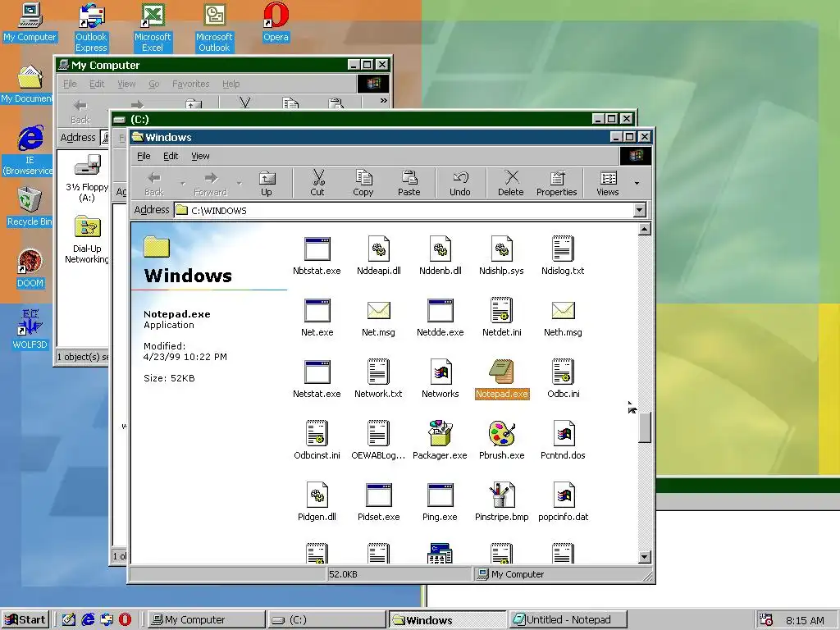Select the Nddeapi.dll file
840x630 pixels.
coord(379,256)
